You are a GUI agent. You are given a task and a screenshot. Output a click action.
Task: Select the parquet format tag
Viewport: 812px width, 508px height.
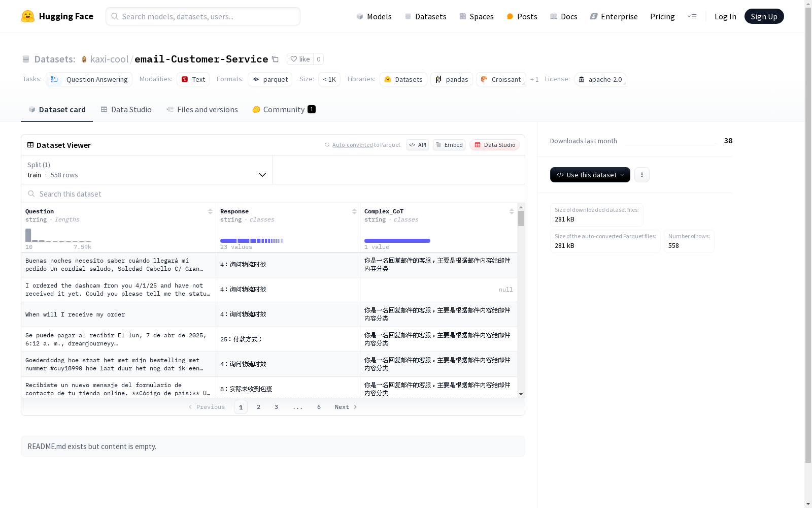(x=270, y=79)
